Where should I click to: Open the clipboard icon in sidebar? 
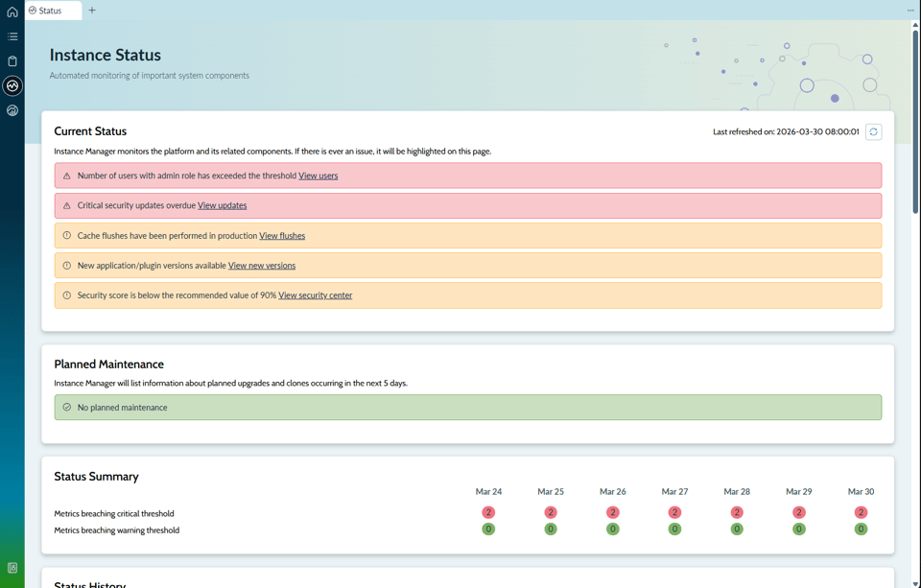pyautogui.click(x=12, y=61)
